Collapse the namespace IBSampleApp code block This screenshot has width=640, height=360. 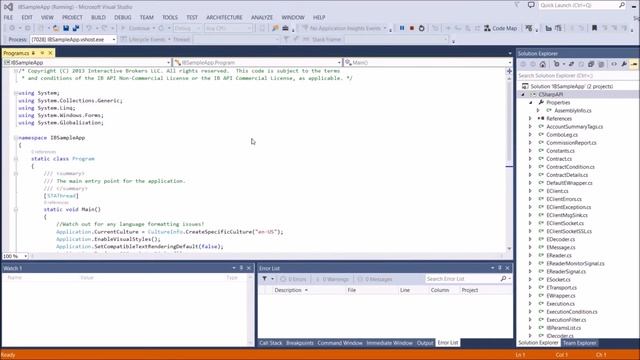pos(16,138)
